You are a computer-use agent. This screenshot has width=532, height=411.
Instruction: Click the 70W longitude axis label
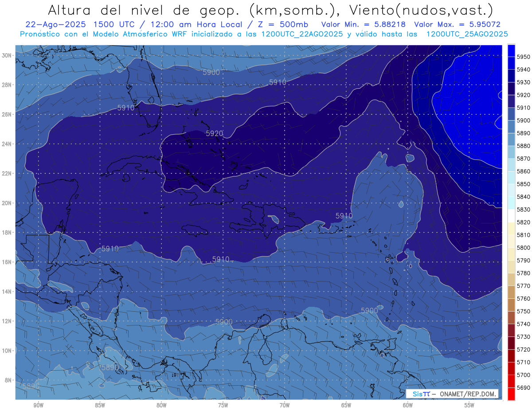285,405
